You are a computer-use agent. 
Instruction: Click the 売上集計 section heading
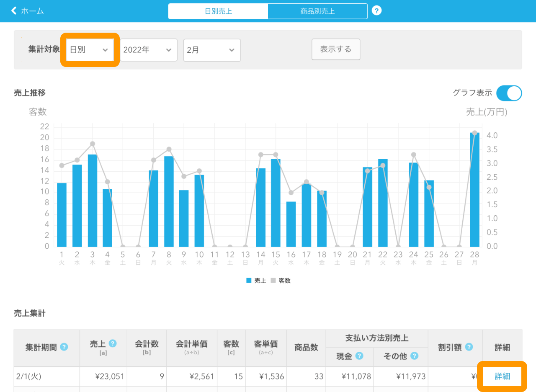30,313
